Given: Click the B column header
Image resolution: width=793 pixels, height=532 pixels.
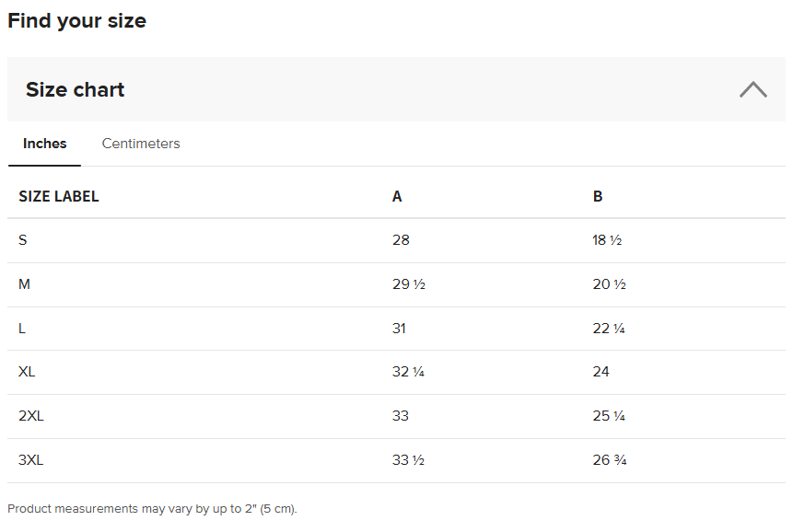Looking at the screenshot, I should [598, 196].
